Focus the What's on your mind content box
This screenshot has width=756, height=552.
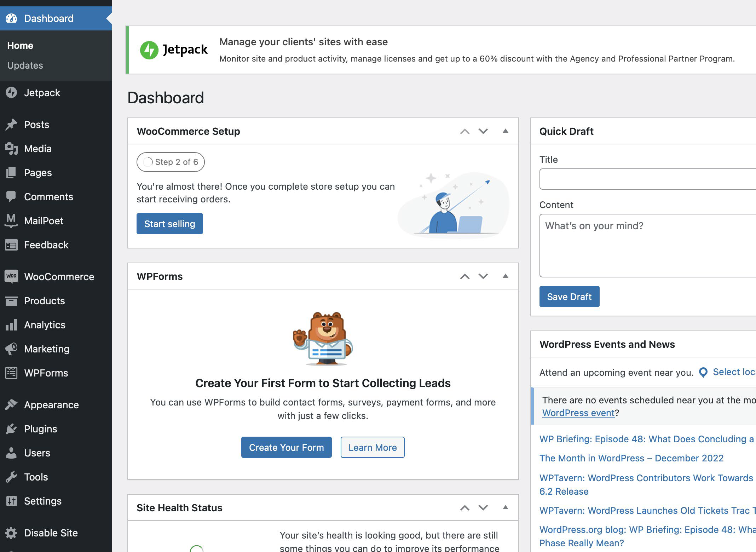648,246
